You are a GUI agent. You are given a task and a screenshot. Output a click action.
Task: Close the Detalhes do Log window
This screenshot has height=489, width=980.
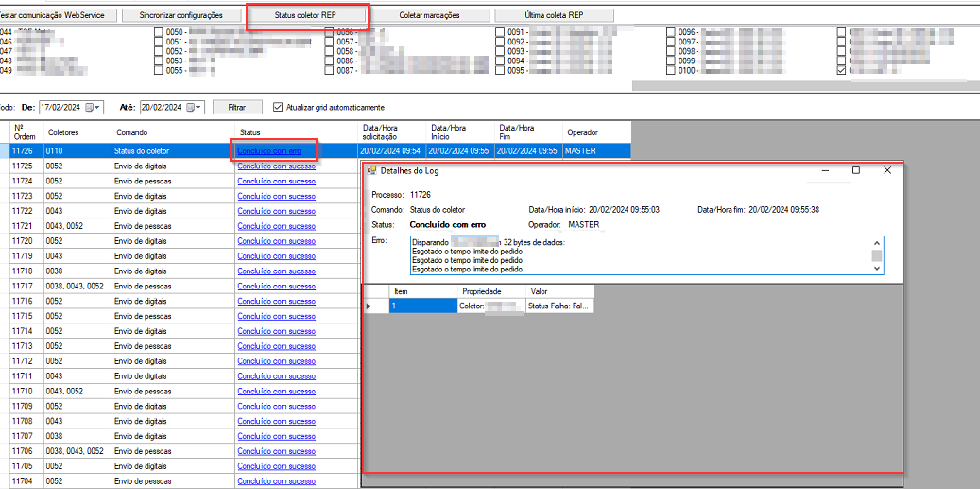coord(887,171)
